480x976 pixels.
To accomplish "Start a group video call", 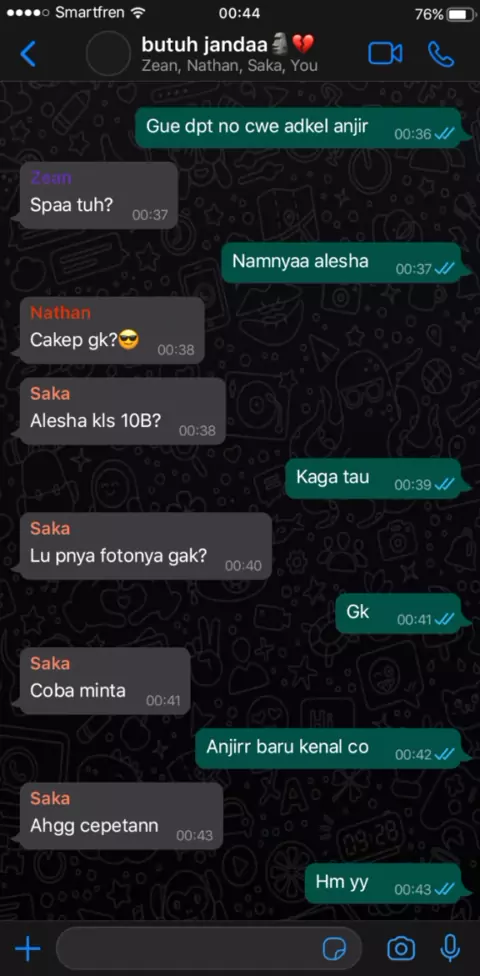I will [385, 54].
